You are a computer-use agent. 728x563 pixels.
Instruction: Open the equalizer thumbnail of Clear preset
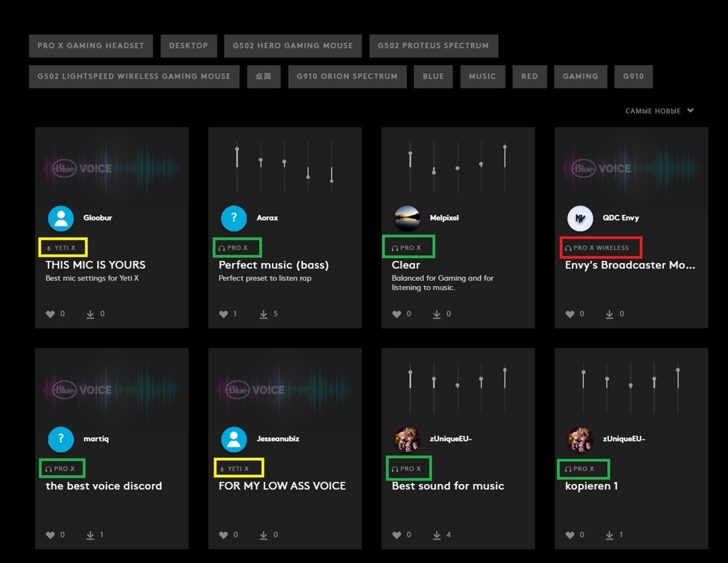[x=458, y=168]
